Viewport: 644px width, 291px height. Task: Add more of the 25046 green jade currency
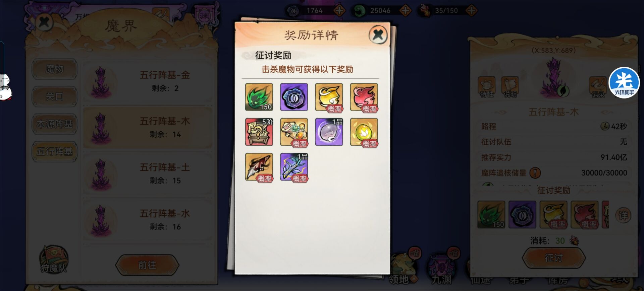coord(406,11)
